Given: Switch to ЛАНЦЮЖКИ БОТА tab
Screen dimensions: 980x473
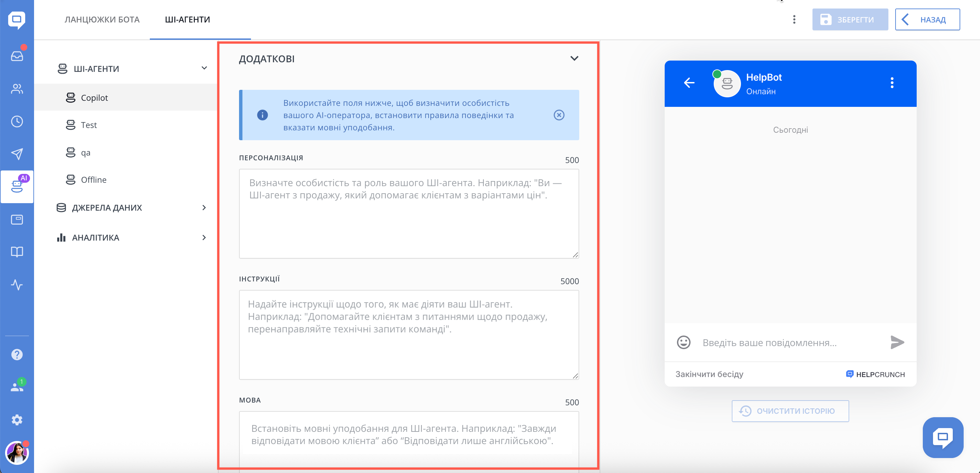Looking at the screenshot, I should [x=102, y=19].
